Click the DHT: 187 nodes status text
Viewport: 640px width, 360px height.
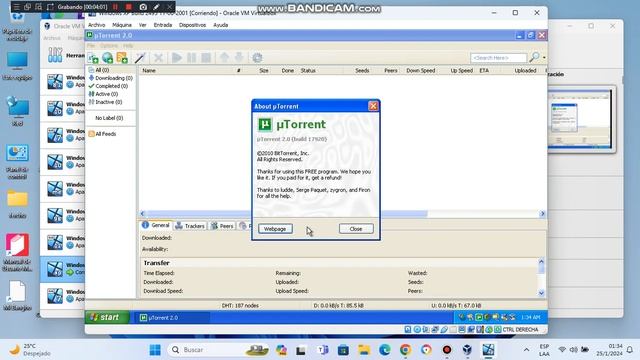pyautogui.click(x=240, y=305)
